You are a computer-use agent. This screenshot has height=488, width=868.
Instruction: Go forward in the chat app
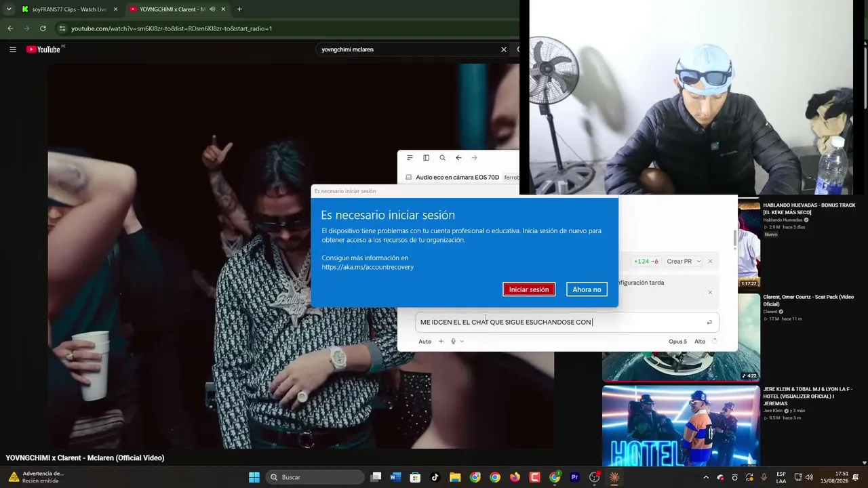(474, 158)
